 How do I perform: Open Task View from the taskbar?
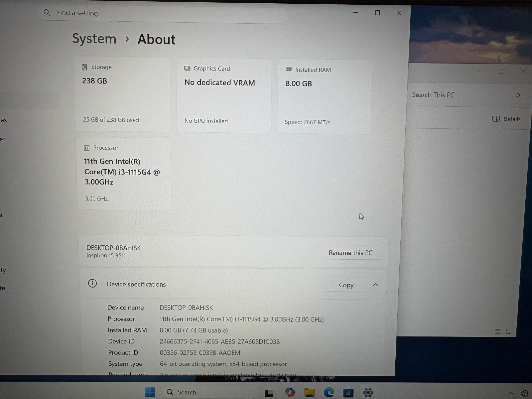point(269,393)
